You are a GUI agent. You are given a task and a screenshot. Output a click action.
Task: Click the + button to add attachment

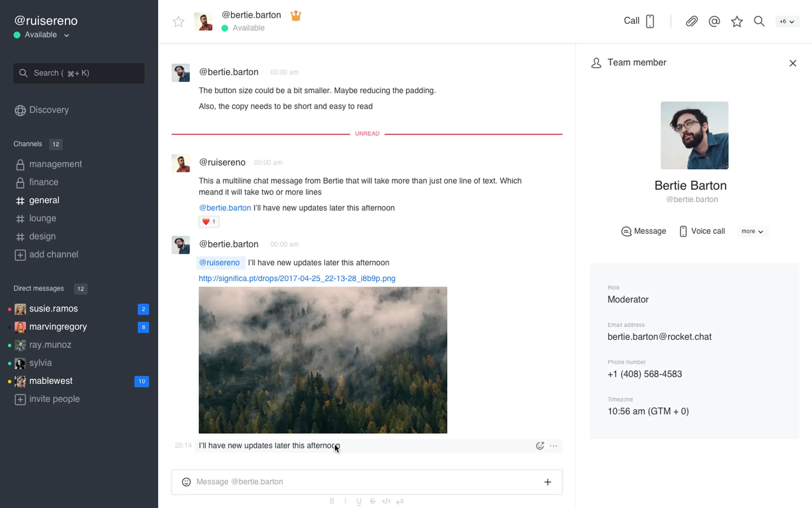click(x=547, y=481)
